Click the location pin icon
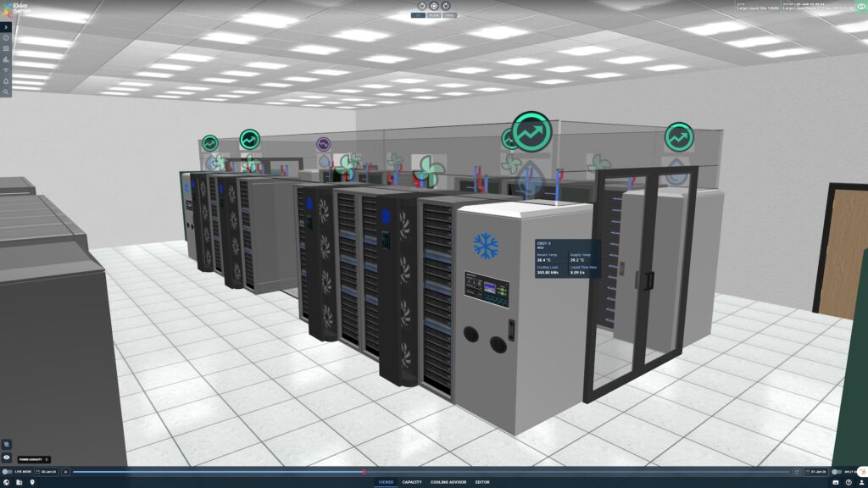 point(32,482)
